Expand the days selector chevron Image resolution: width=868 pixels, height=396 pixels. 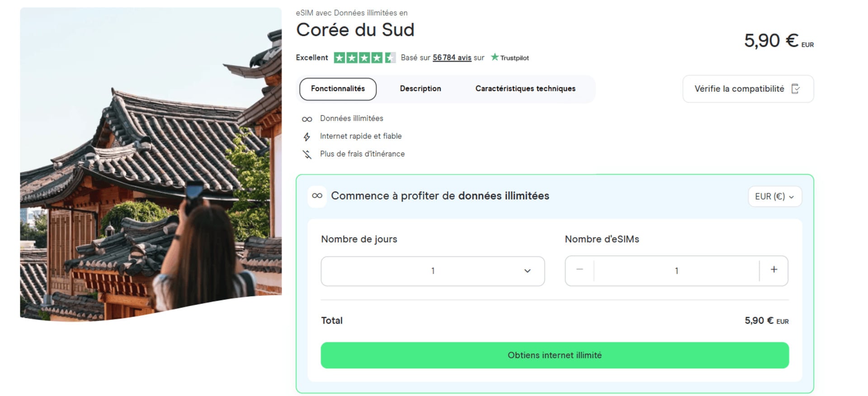(x=527, y=270)
